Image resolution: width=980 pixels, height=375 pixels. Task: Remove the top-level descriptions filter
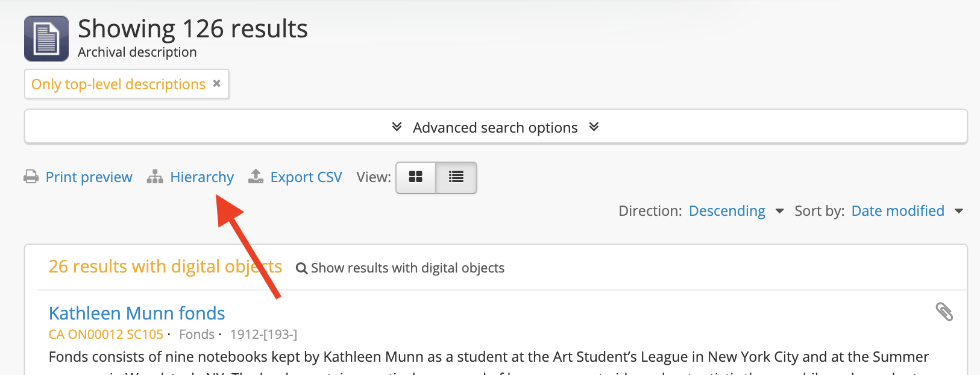coord(217,84)
